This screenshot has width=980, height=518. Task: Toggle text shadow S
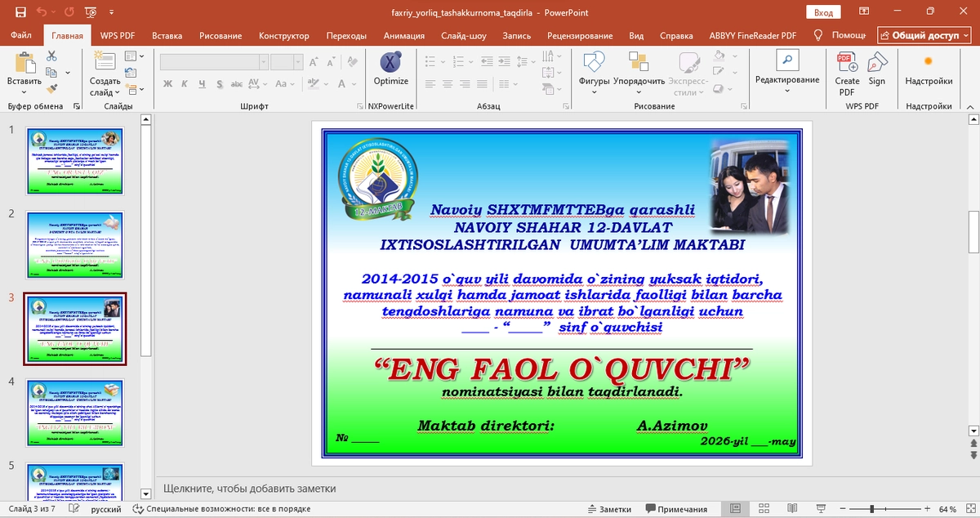coord(220,83)
